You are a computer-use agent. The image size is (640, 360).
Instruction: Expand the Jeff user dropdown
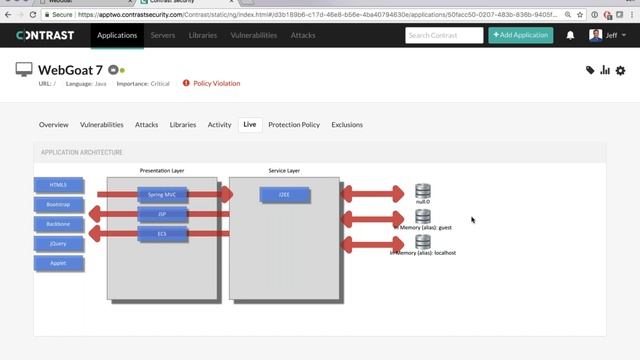pyautogui.click(x=624, y=36)
